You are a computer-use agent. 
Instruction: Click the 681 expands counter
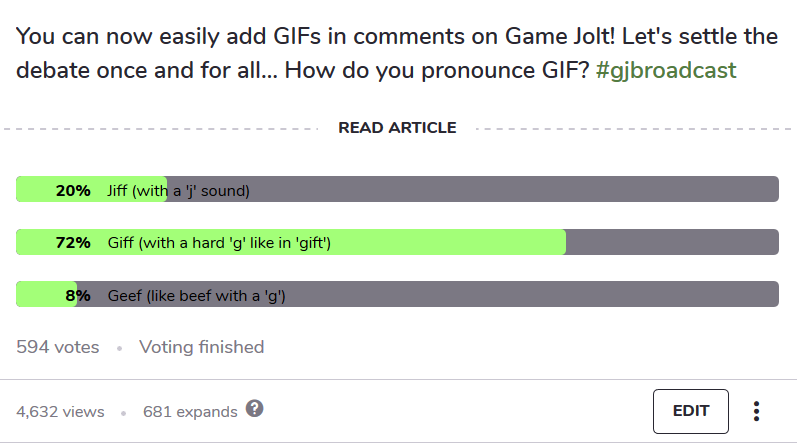[190, 411]
